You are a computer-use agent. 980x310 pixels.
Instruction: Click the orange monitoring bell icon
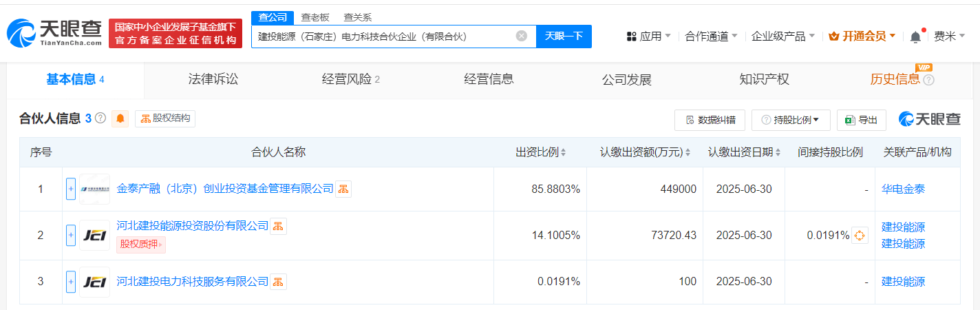120,118
